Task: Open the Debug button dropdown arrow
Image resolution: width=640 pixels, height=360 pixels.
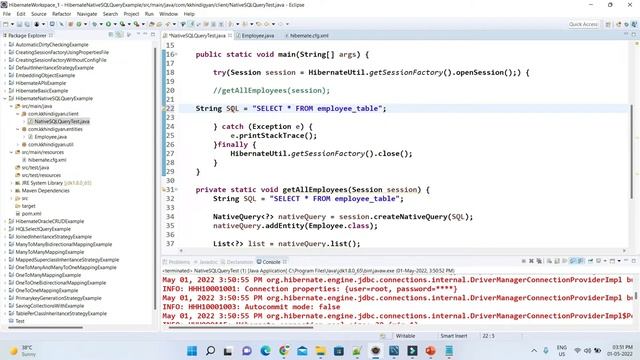Action: (101, 24)
